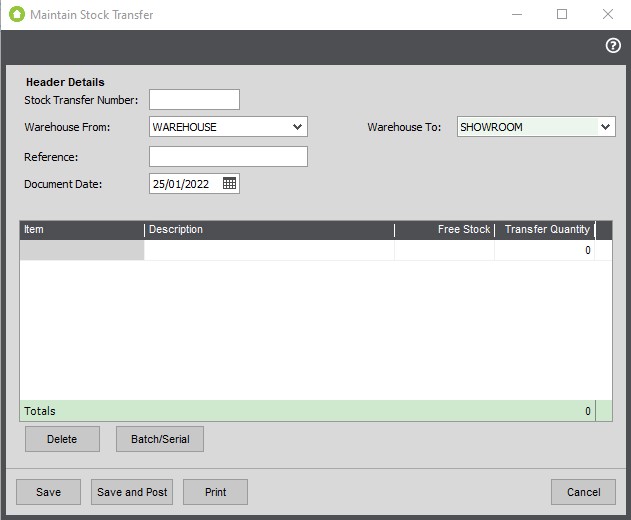
Task: Focus the Reference input field
Action: pyautogui.click(x=228, y=157)
